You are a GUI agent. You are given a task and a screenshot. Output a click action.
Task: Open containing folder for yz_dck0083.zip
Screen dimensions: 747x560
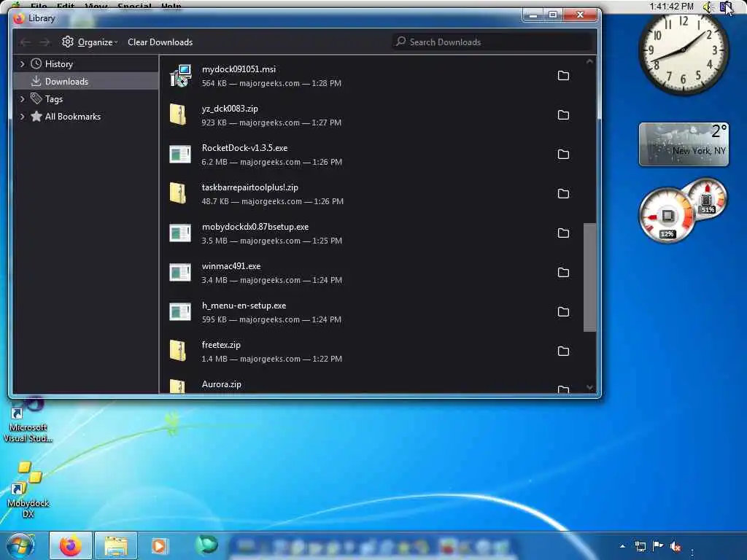[x=563, y=115]
